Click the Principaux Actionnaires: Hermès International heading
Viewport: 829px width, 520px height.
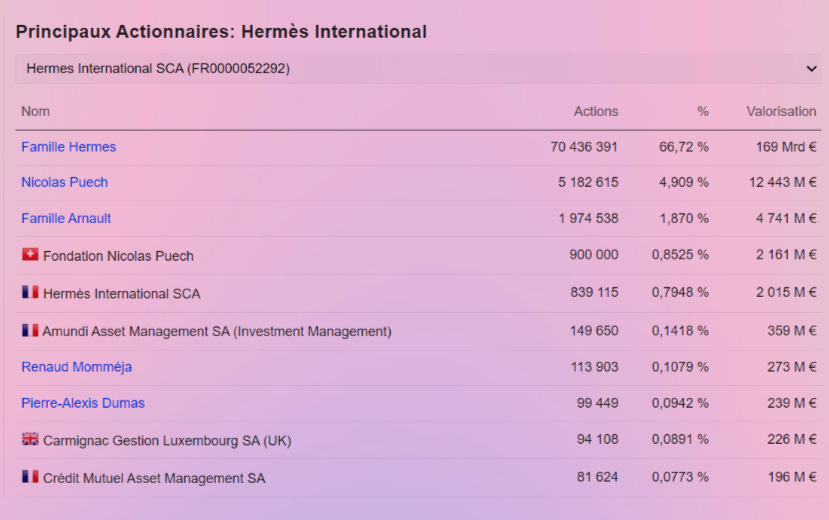pos(221,32)
